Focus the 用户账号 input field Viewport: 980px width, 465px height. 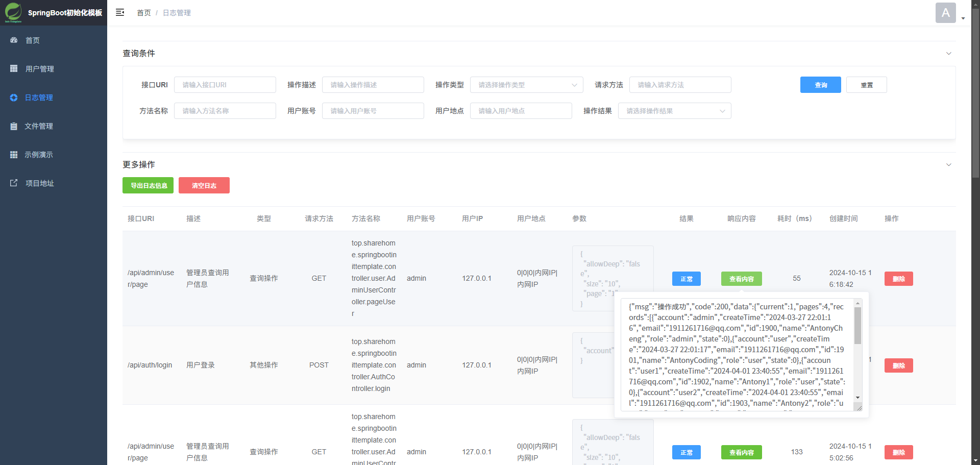click(x=373, y=111)
